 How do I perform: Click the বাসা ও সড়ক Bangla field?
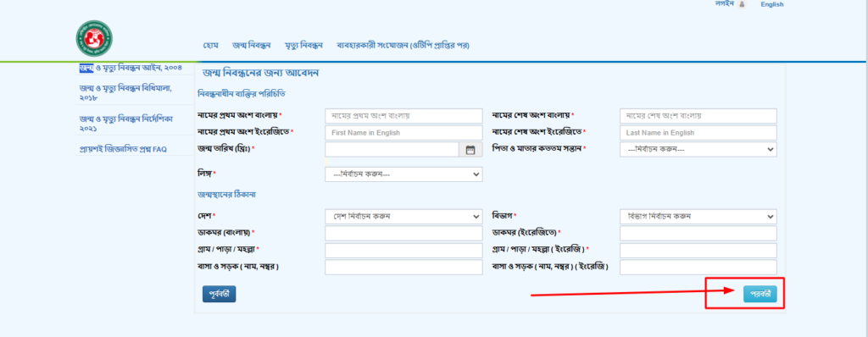pos(403,268)
